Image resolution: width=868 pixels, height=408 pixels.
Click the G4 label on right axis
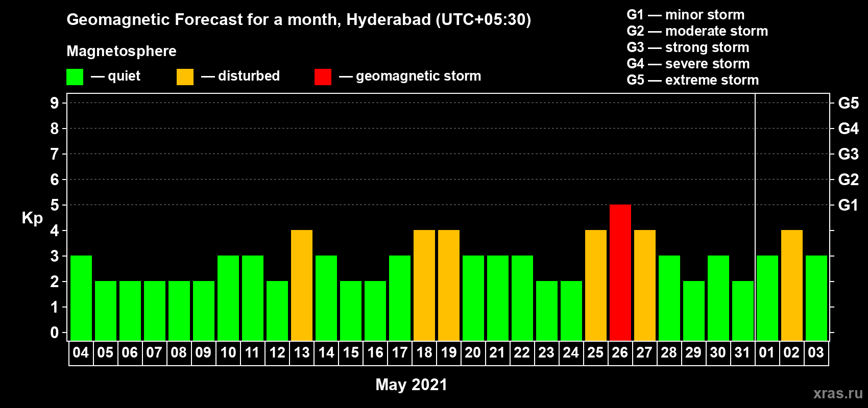coord(848,129)
